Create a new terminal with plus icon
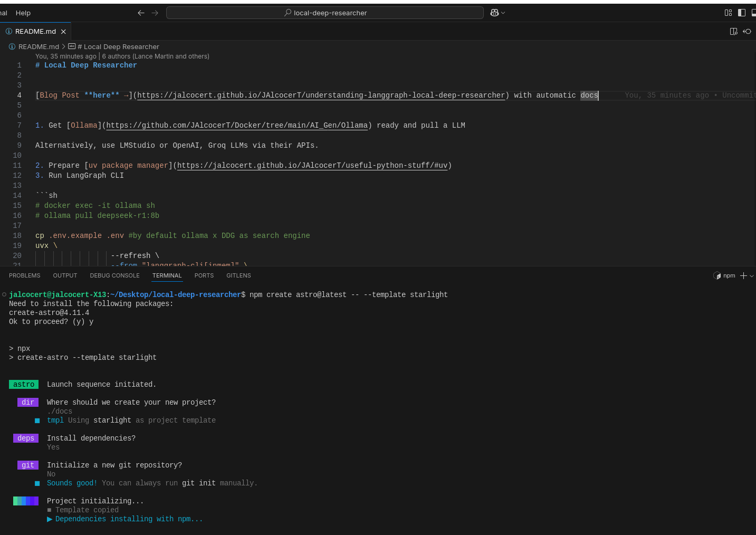 click(x=743, y=275)
